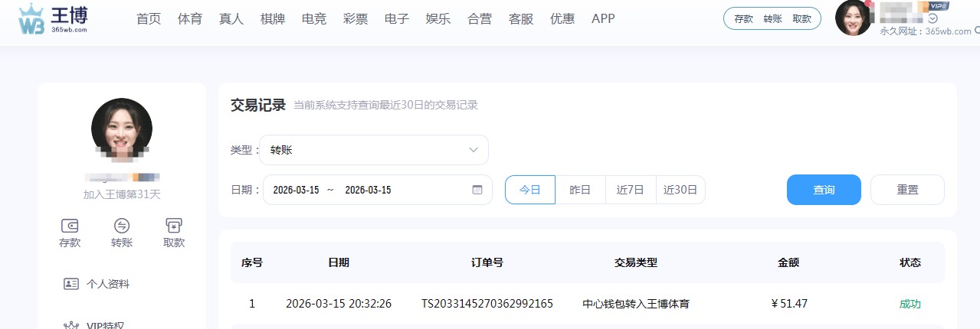
Task: Click the 交易类型 column header
Action: click(636, 262)
